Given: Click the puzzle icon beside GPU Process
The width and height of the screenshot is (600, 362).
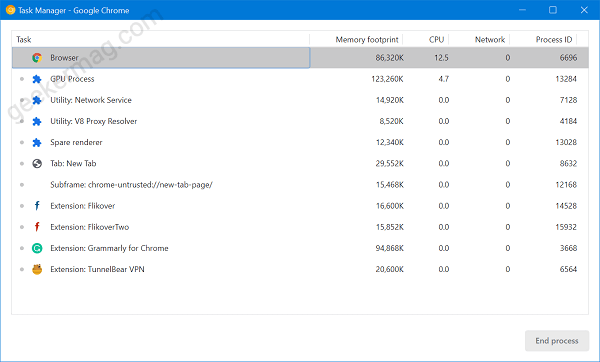Looking at the screenshot, I should point(37,79).
